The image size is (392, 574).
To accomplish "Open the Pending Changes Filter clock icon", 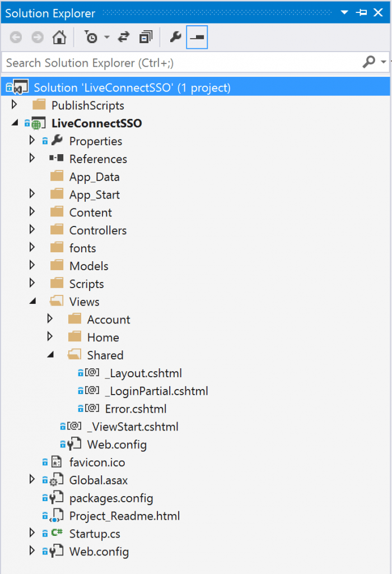I will (91, 37).
